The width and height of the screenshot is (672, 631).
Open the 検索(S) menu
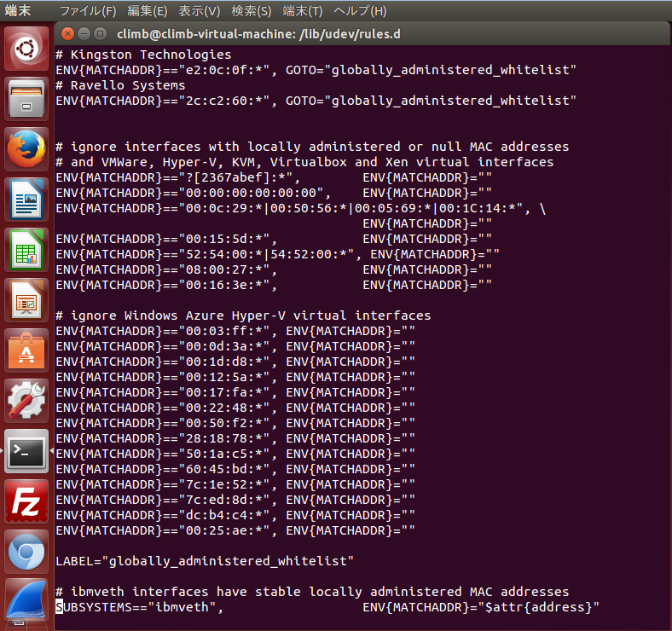[252, 11]
